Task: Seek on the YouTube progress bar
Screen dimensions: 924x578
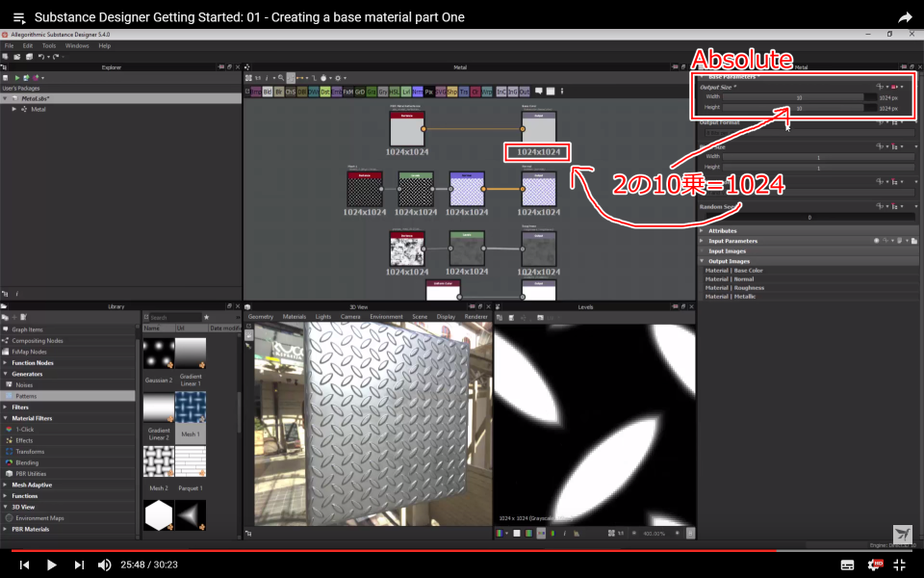Action: point(462,551)
